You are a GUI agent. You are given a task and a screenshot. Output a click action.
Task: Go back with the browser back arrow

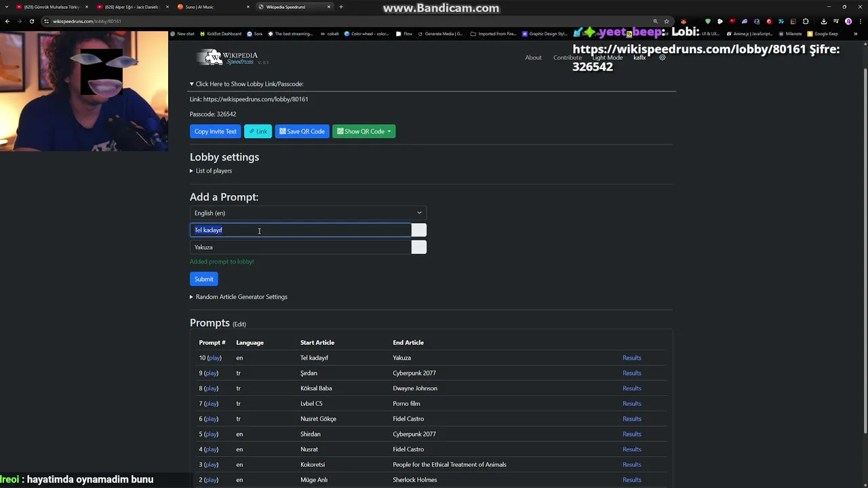[7, 21]
